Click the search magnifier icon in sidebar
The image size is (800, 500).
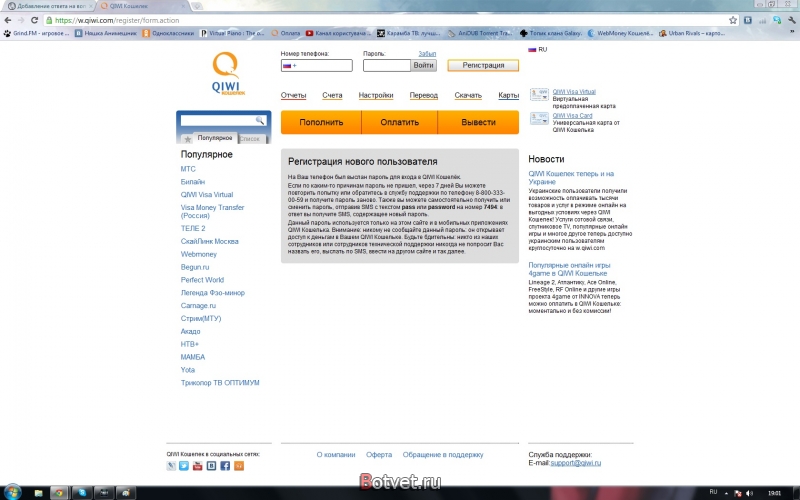[x=260, y=120]
